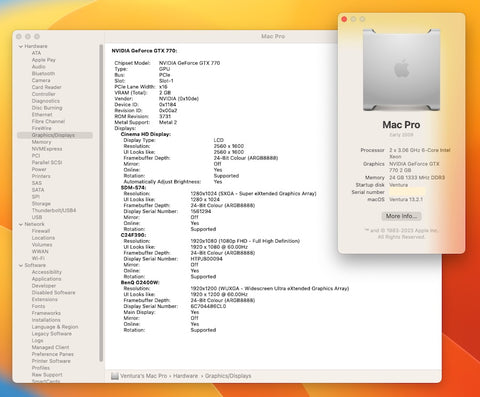Viewport: 480px width, 397px height.
Task: Select Ventura's Mac Pro in path bar
Action: pos(143,376)
